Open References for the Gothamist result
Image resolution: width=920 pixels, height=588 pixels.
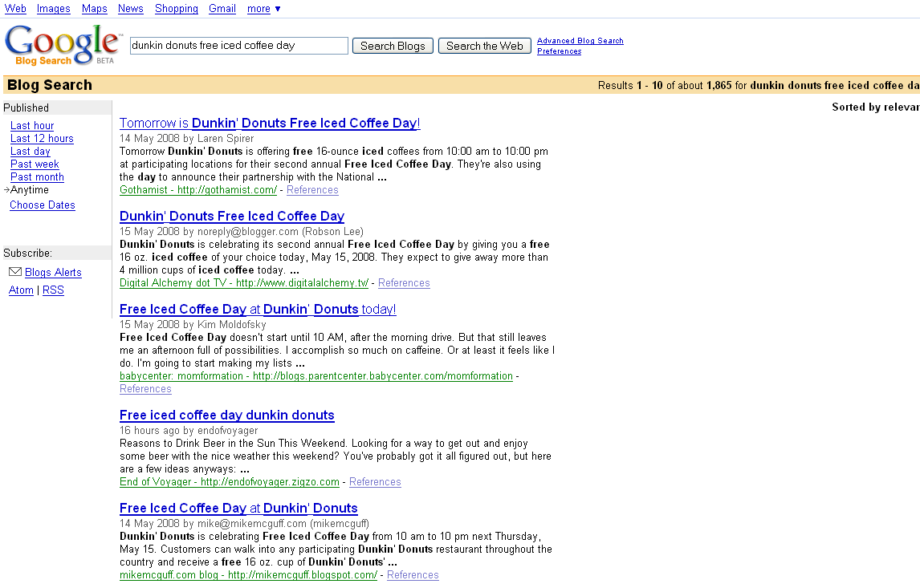pyautogui.click(x=312, y=190)
